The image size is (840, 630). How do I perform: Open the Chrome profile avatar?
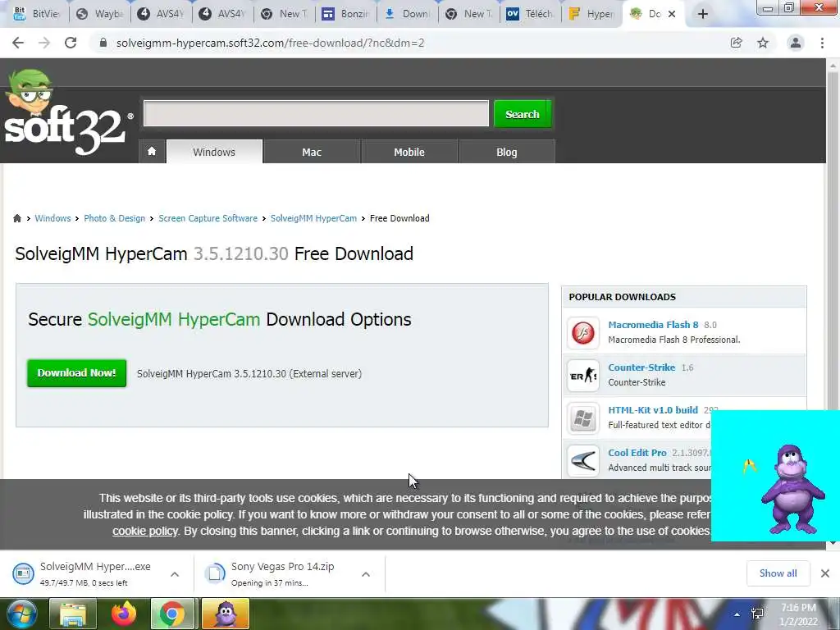click(x=796, y=43)
